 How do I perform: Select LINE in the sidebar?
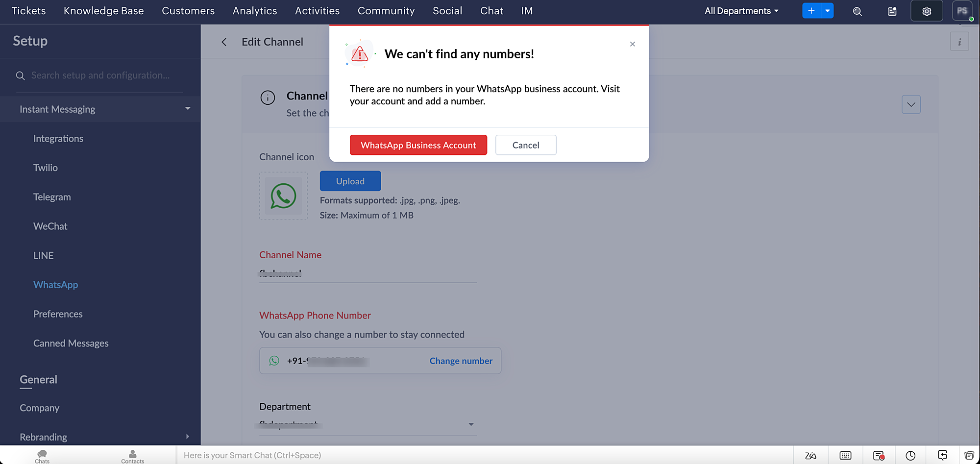click(44, 255)
